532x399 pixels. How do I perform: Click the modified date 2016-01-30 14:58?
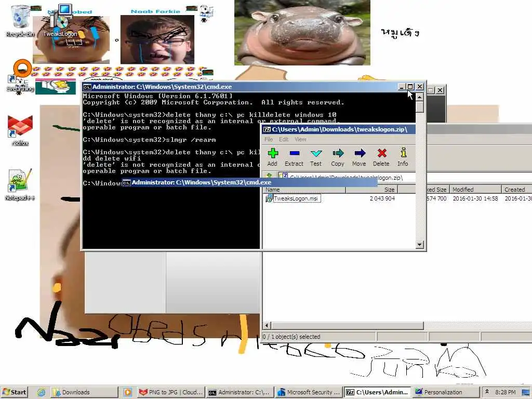click(x=475, y=198)
